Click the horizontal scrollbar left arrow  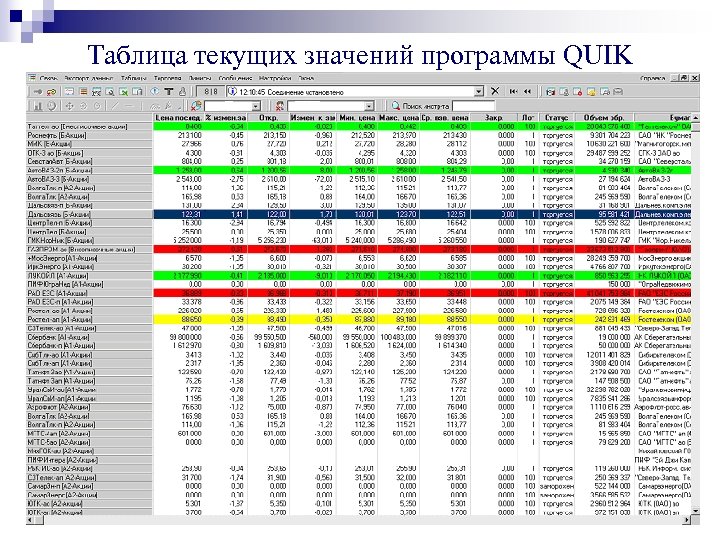pyautogui.click(x=31, y=520)
